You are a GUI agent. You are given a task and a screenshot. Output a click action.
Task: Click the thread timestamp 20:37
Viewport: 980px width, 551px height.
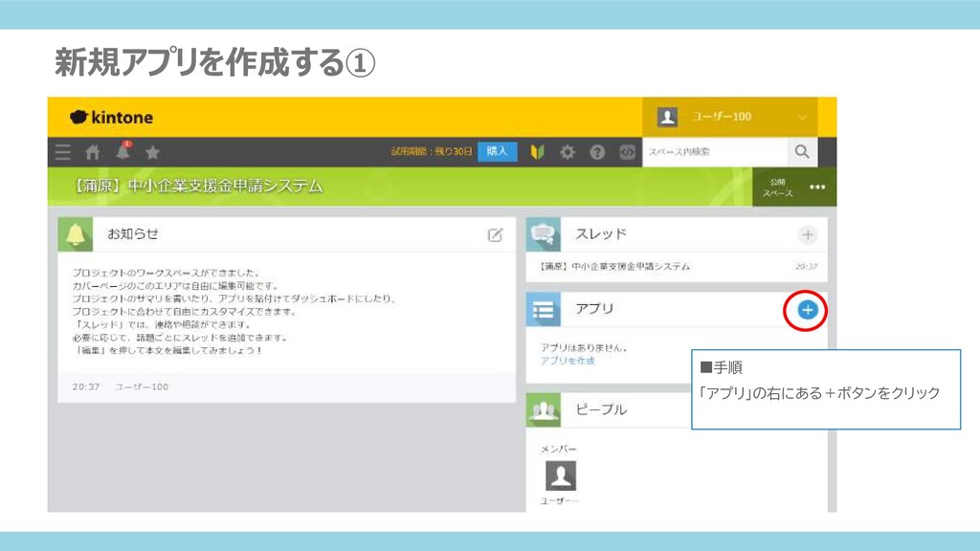806,267
